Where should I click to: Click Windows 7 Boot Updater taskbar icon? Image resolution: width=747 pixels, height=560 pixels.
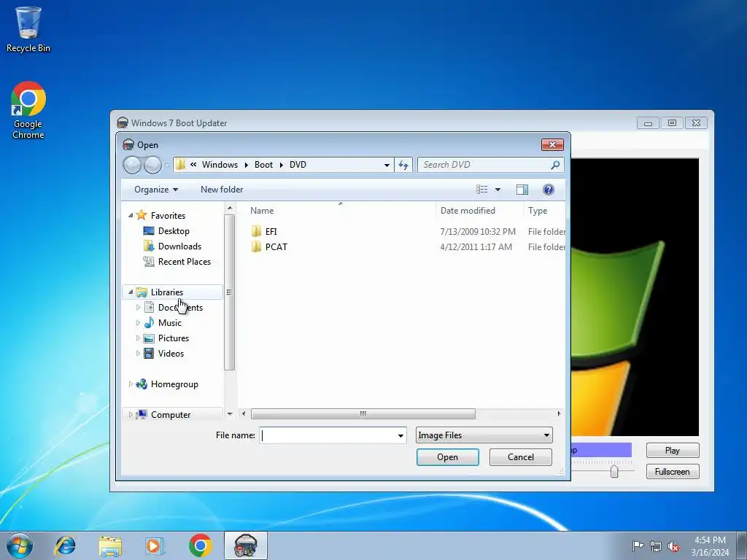(x=245, y=545)
